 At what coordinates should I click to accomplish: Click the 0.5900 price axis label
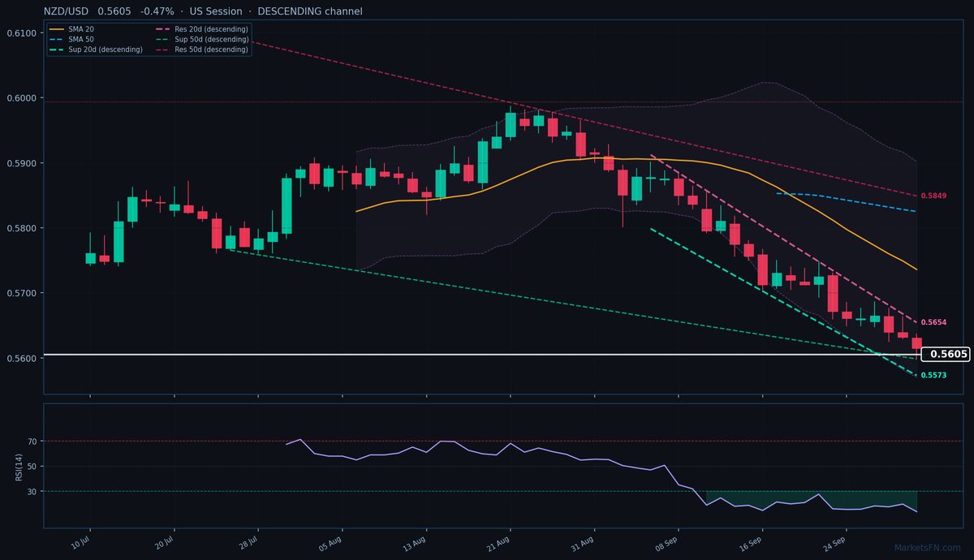pos(21,163)
